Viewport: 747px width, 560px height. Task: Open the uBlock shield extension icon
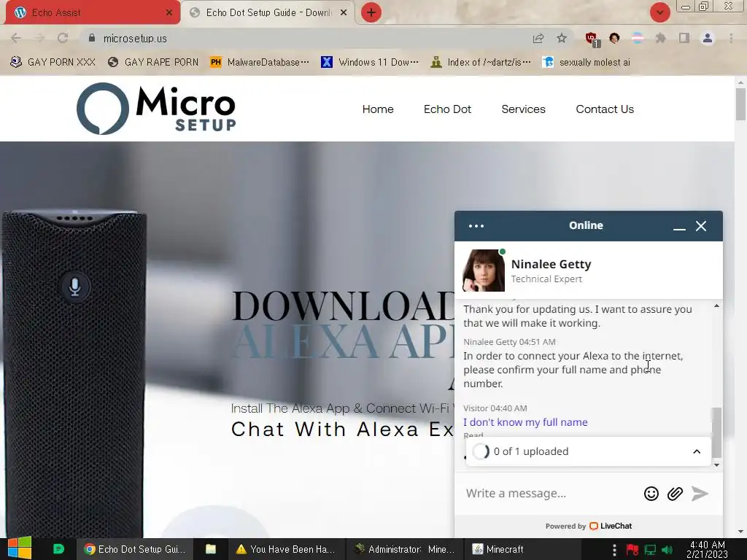coord(592,39)
